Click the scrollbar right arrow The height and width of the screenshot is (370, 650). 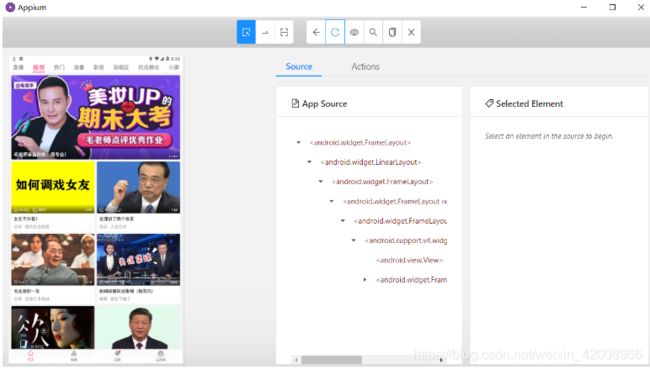pos(441,360)
